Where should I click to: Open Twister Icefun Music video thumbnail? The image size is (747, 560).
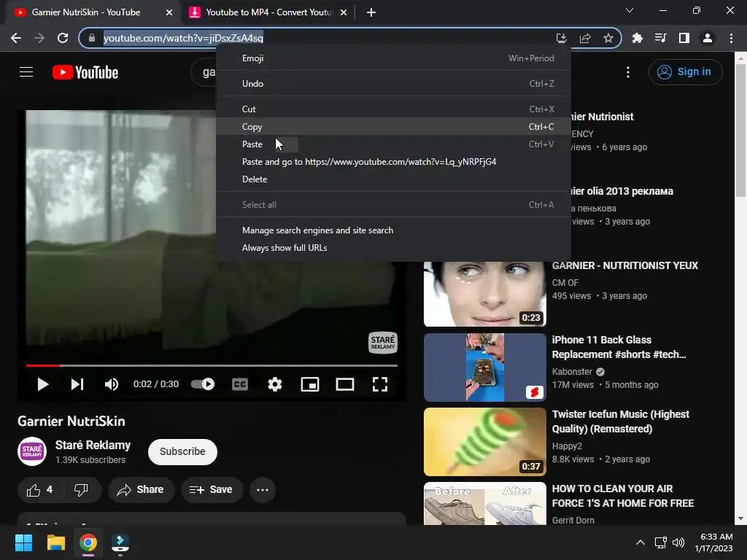(x=485, y=442)
